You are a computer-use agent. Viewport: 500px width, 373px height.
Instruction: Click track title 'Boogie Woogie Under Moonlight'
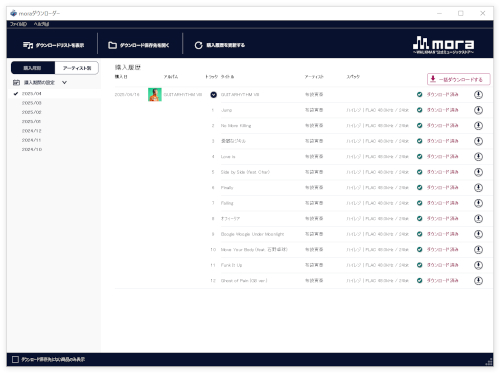pos(252,234)
